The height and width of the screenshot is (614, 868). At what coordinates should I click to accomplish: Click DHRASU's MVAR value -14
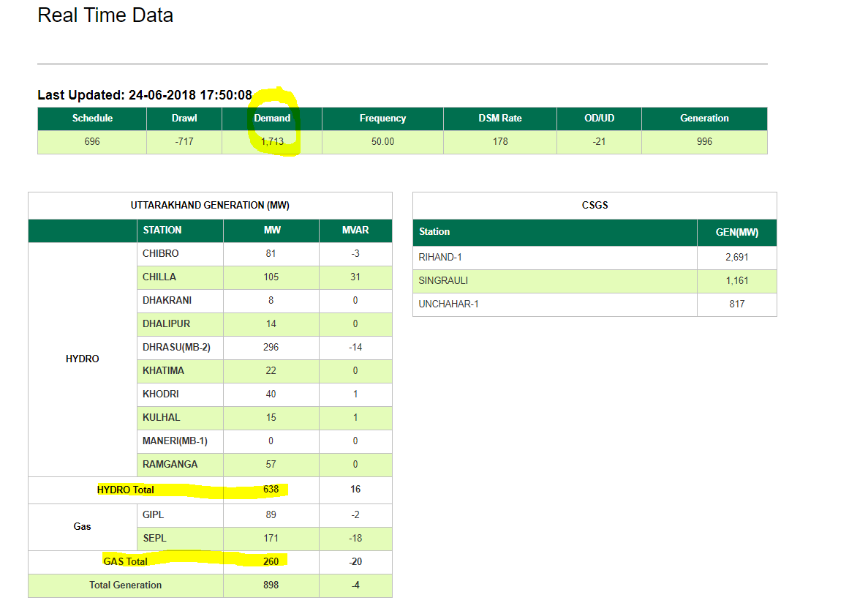355,348
